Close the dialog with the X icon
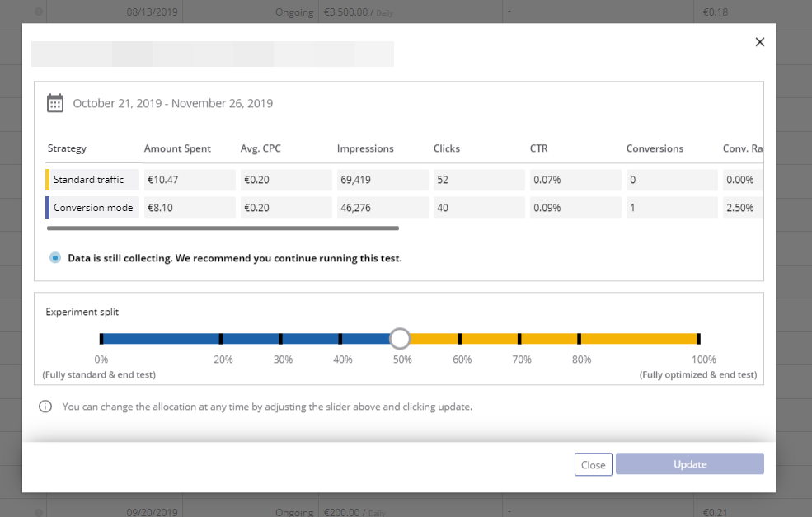Viewport: 812px width, 517px height. pyautogui.click(x=759, y=42)
